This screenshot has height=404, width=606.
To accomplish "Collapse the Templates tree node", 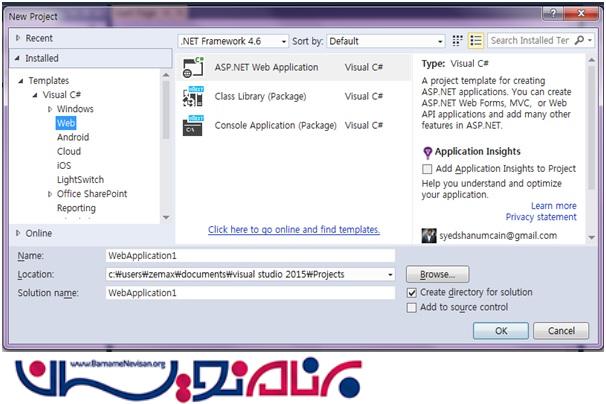I will 21,81.
